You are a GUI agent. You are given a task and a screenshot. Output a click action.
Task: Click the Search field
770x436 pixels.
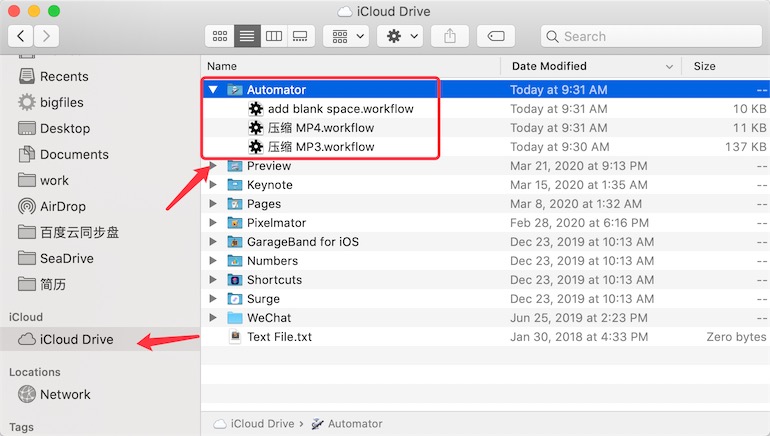pos(650,36)
